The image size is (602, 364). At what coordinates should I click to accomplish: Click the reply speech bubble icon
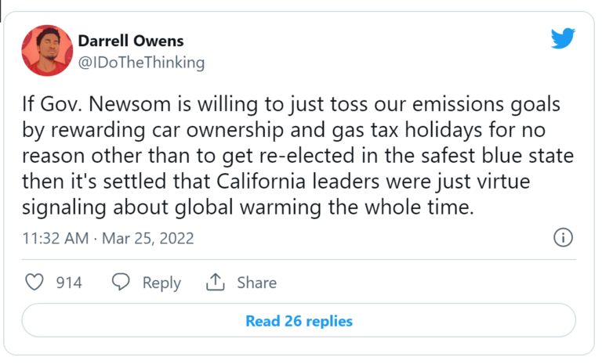[x=121, y=283]
